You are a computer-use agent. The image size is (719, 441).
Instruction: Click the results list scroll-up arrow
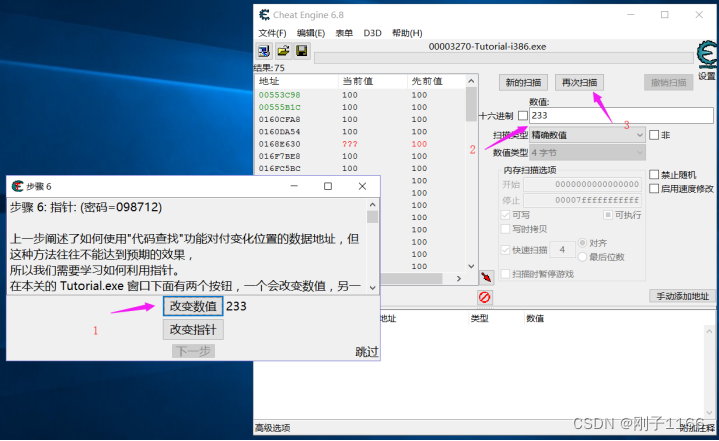tap(471, 81)
